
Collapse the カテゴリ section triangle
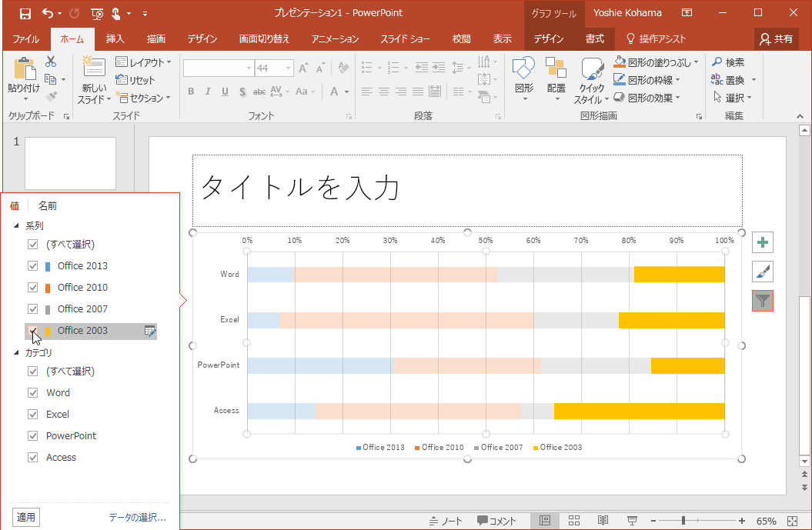click(x=16, y=352)
